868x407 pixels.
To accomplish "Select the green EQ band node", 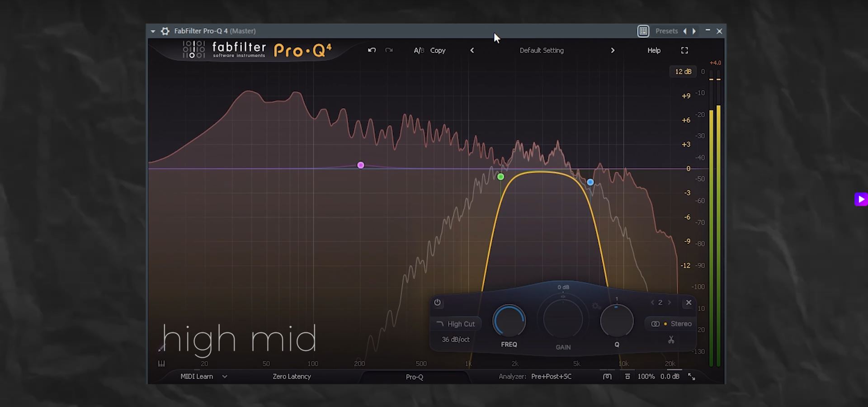I will 500,177.
